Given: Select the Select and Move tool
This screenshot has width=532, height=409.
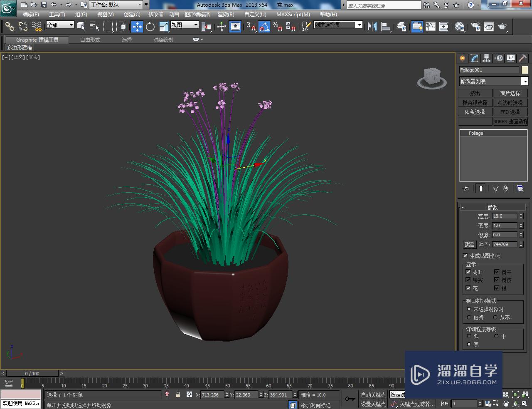Looking at the screenshot, I should point(137,27).
